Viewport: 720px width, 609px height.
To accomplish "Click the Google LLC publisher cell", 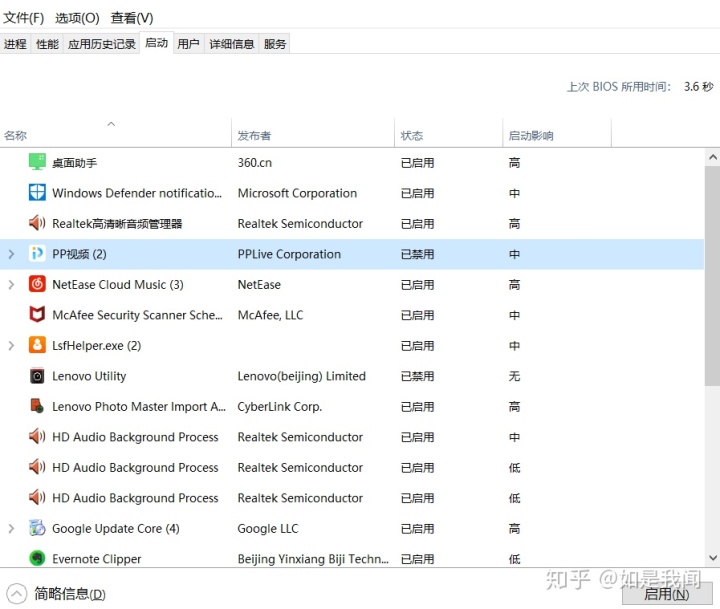I will tap(267, 529).
